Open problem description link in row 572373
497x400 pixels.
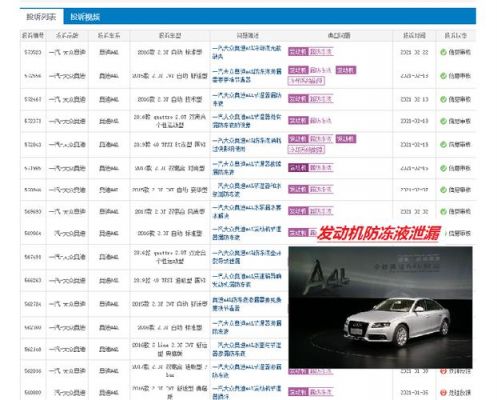coord(247,121)
